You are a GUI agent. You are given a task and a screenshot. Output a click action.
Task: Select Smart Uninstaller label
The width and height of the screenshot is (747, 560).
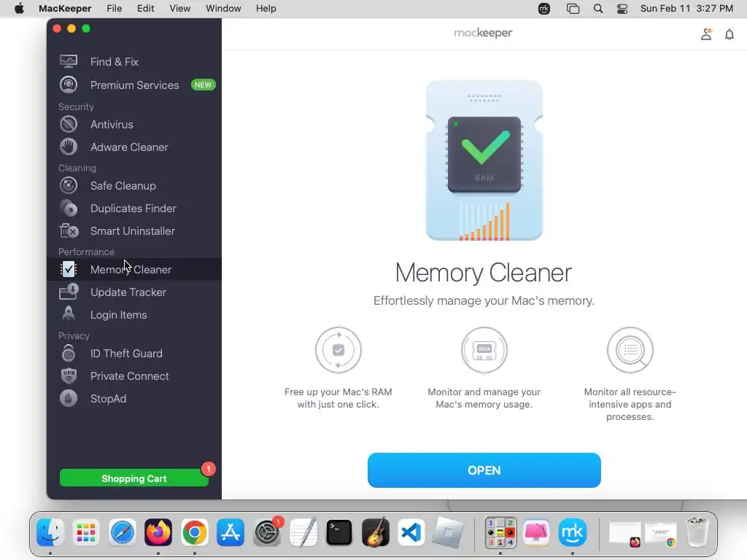[133, 231]
